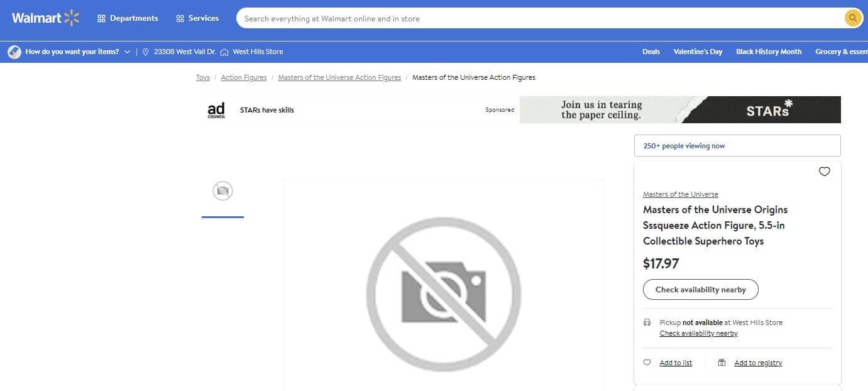The width and height of the screenshot is (868, 391).
Task: Click the heart icon on product card
Action: tap(824, 172)
